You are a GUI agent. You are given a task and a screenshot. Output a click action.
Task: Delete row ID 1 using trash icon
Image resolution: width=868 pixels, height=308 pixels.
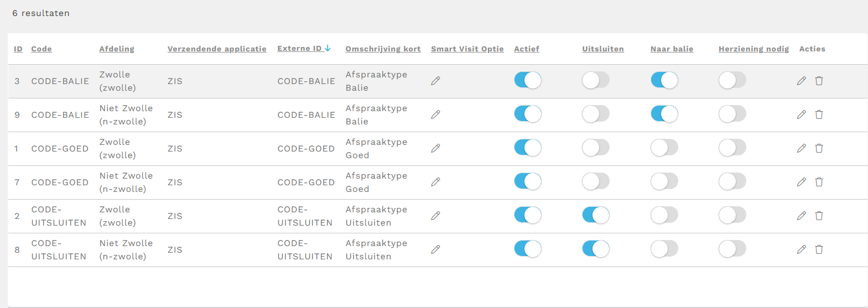819,148
